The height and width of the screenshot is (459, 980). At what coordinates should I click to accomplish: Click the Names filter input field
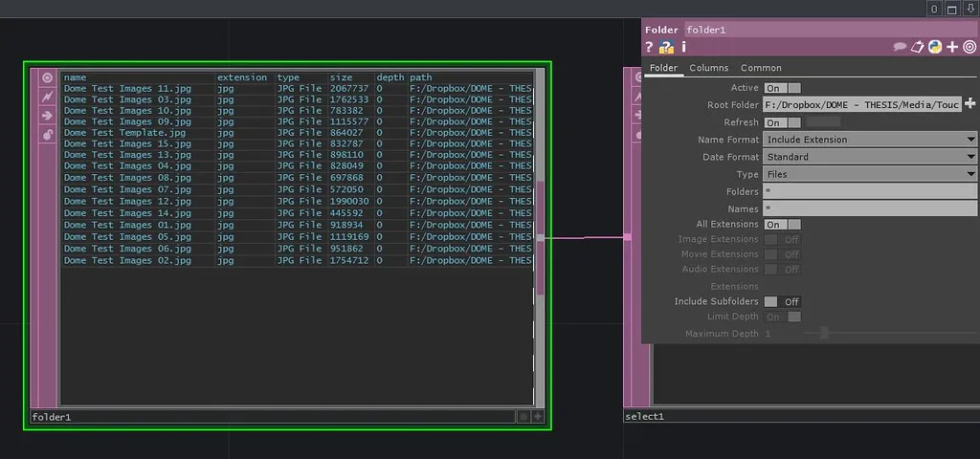pyautogui.click(x=870, y=208)
